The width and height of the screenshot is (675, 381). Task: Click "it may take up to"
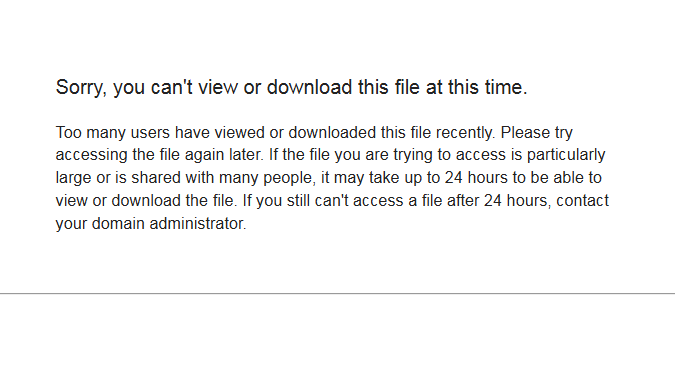380,178
